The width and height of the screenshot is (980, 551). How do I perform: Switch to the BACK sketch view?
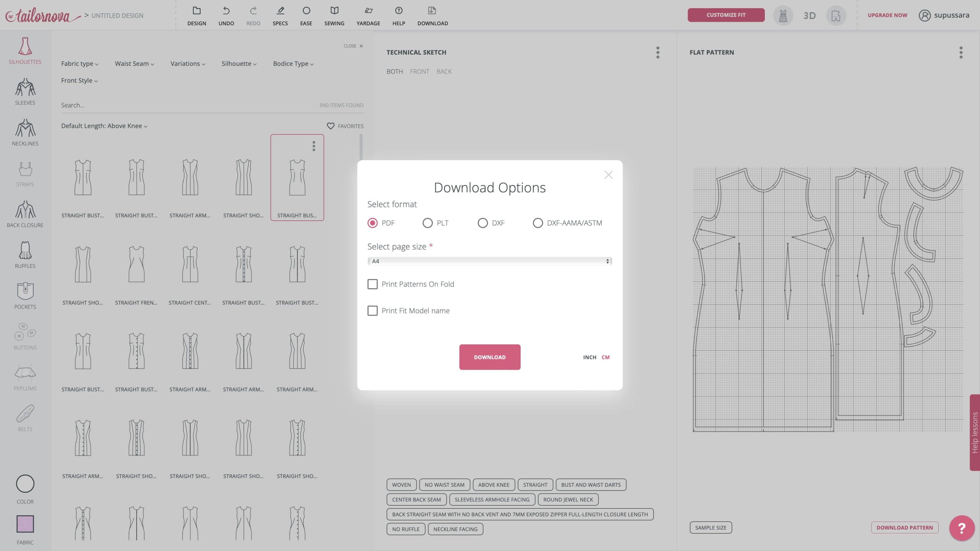pos(444,72)
